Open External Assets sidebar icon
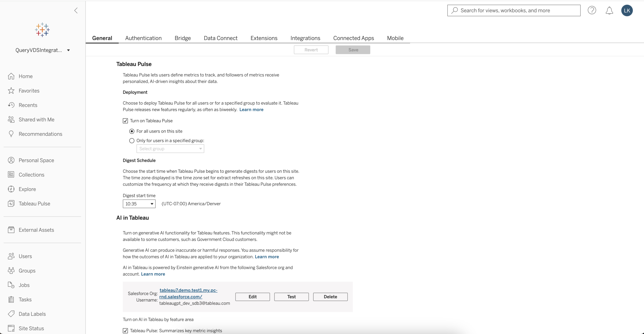 [x=11, y=230]
